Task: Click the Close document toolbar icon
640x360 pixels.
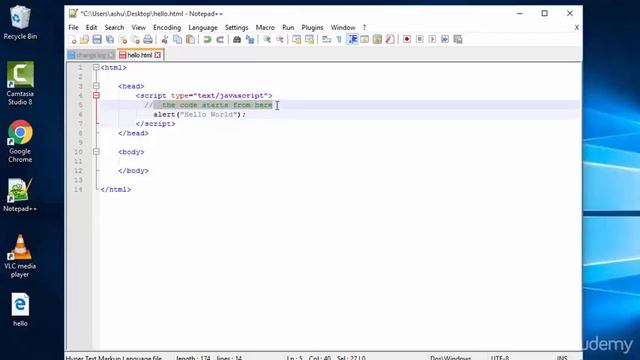Action: 122,39
